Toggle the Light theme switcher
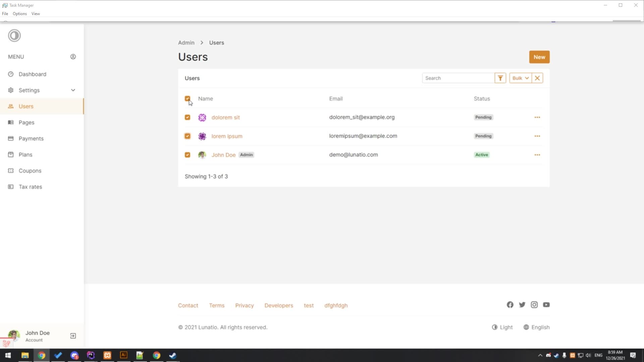 point(502,327)
